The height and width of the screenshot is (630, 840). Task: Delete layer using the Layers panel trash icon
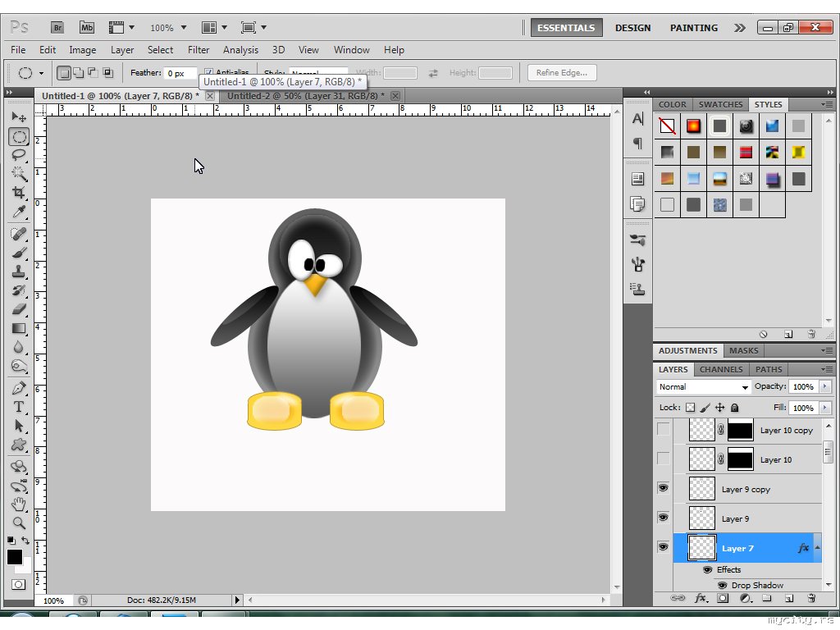point(811,599)
